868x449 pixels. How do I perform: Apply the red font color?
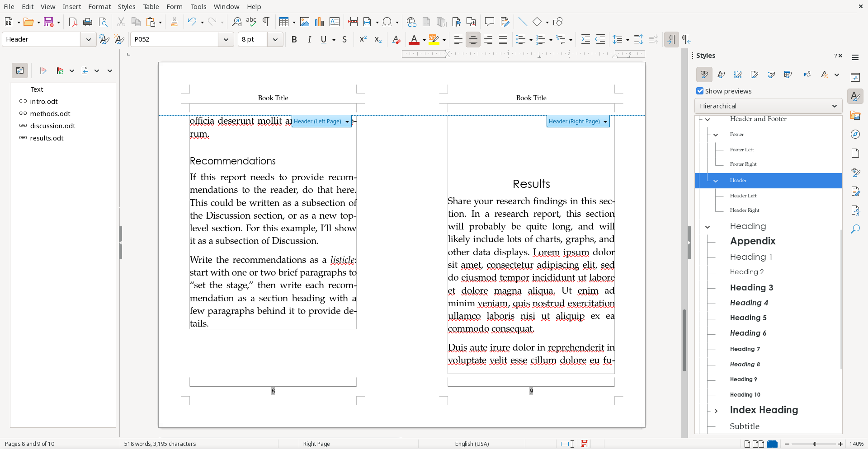click(x=414, y=39)
